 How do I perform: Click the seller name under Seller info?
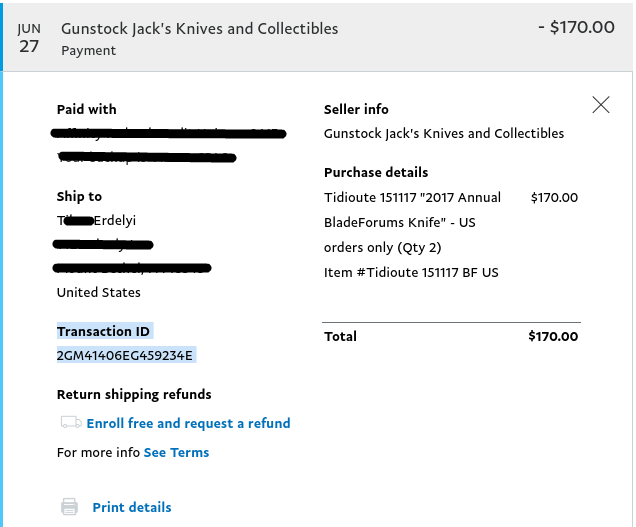click(443, 133)
